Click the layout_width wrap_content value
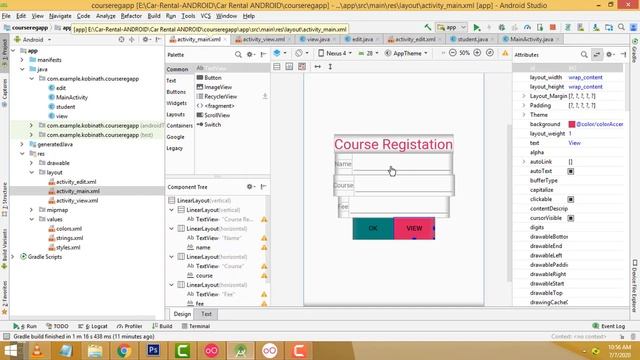The height and width of the screenshot is (360, 640). point(585,78)
